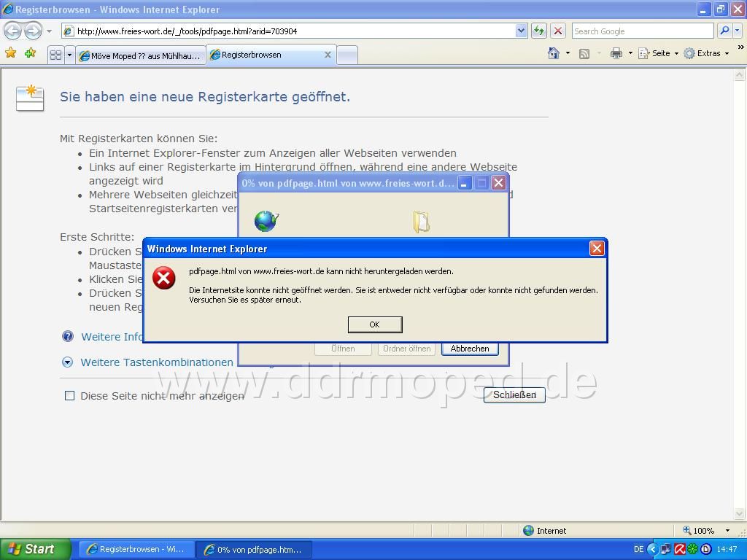Viewport: 747px width, 560px height.
Task: Open a new blank tab
Action: (x=347, y=55)
